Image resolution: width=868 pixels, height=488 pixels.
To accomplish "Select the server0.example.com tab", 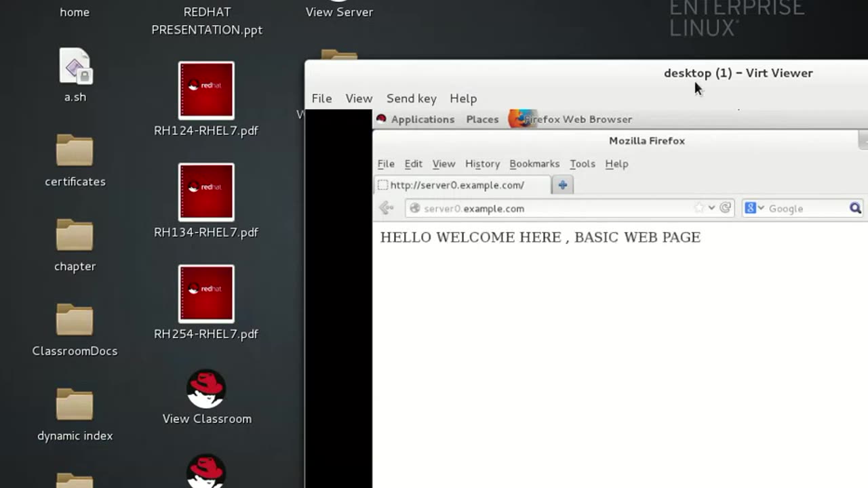I will point(462,184).
